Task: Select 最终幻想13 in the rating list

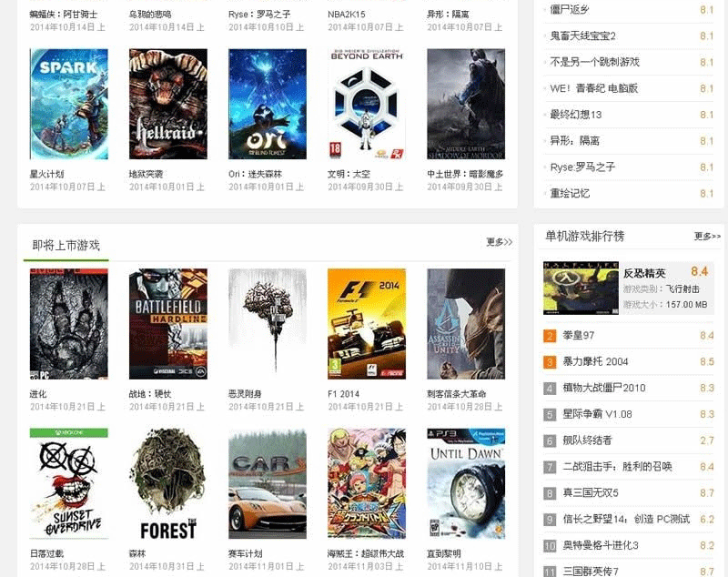Action: (x=576, y=115)
